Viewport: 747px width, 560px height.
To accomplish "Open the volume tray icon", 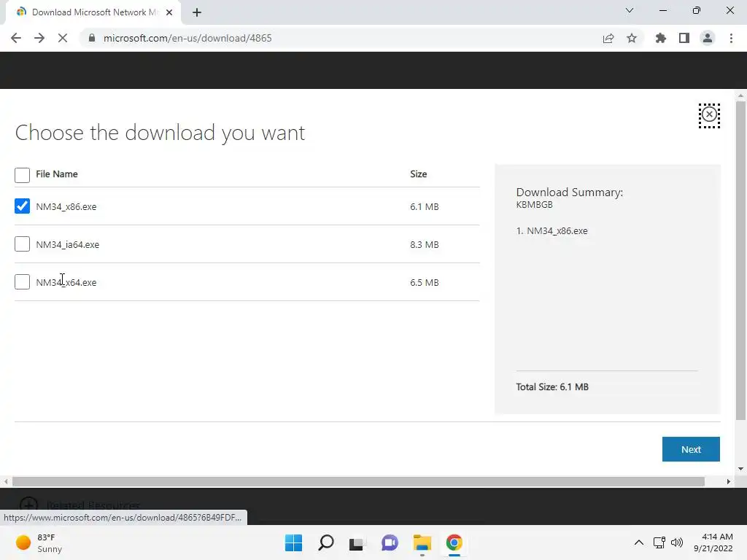I will pyautogui.click(x=676, y=542).
